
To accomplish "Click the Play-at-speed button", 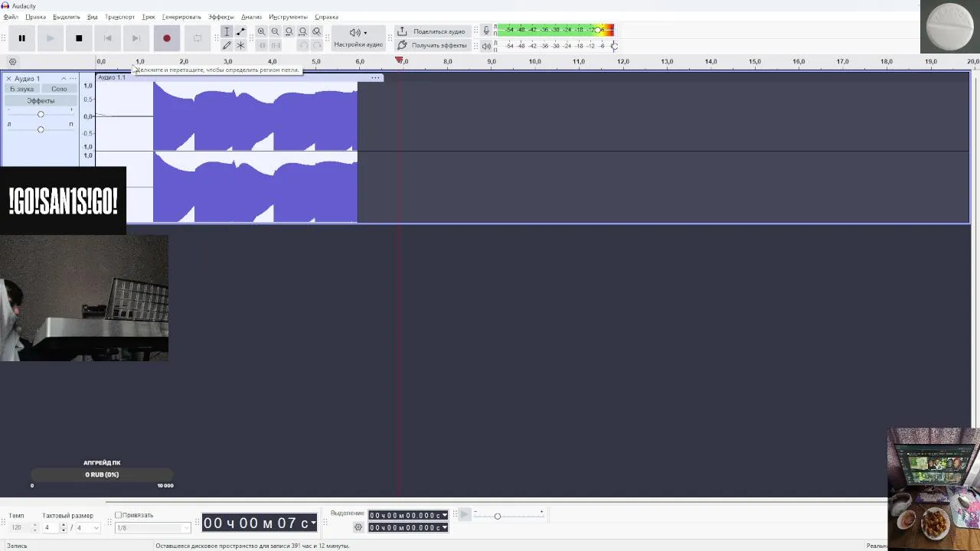I will pos(464,515).
